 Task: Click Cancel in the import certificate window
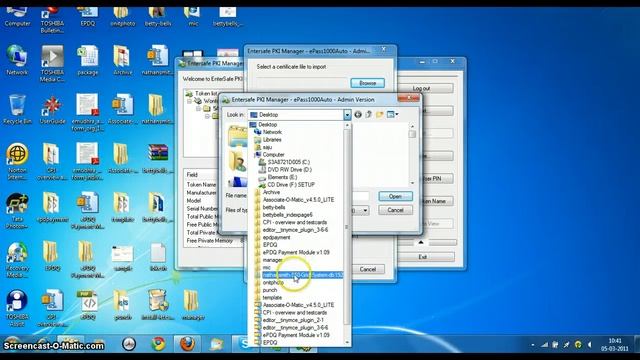[x=367, y=269]
